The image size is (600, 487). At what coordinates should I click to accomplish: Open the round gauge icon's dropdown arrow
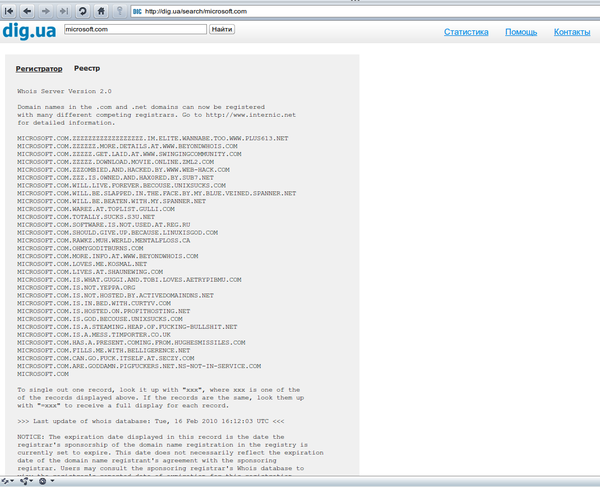click(52, 481)
